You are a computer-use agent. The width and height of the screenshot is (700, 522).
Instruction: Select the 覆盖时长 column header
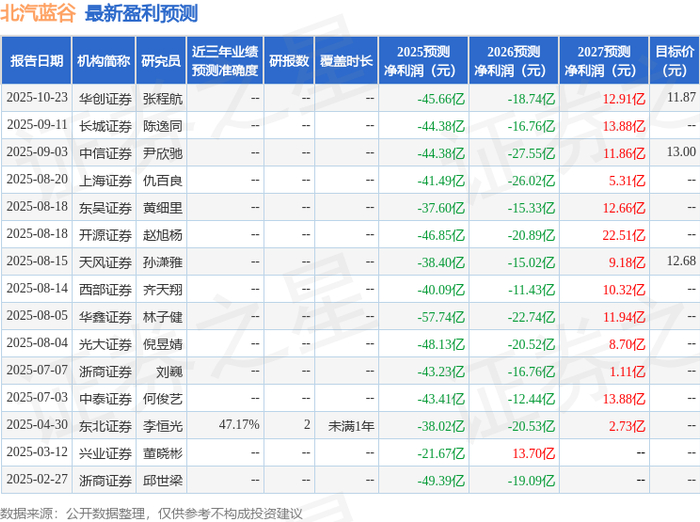click(346, 61)
